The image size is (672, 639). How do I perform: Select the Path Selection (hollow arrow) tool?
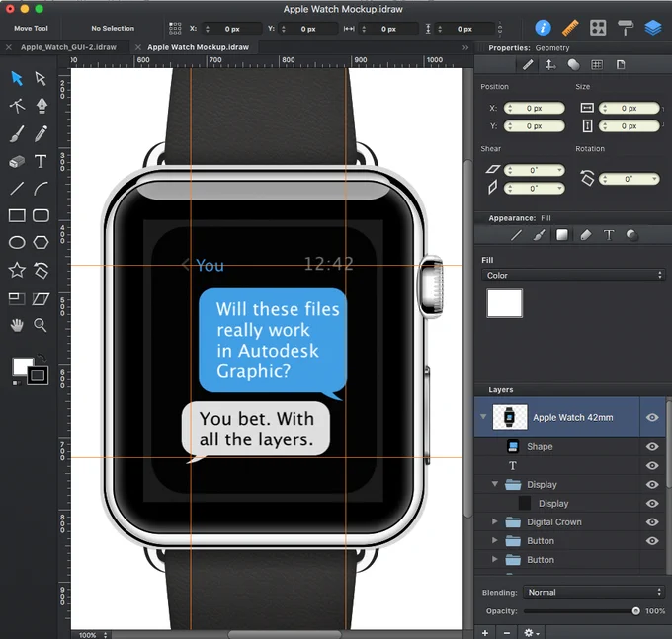(41, 78)
